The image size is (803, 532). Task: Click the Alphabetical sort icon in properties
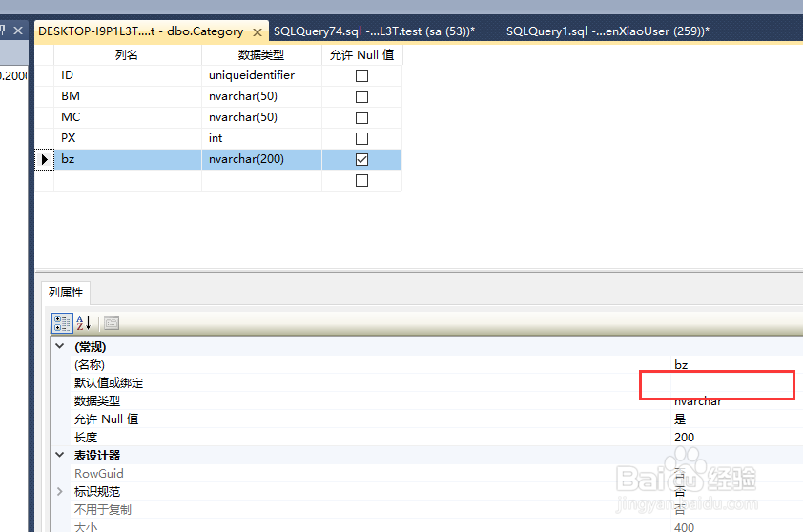point(84,323)
